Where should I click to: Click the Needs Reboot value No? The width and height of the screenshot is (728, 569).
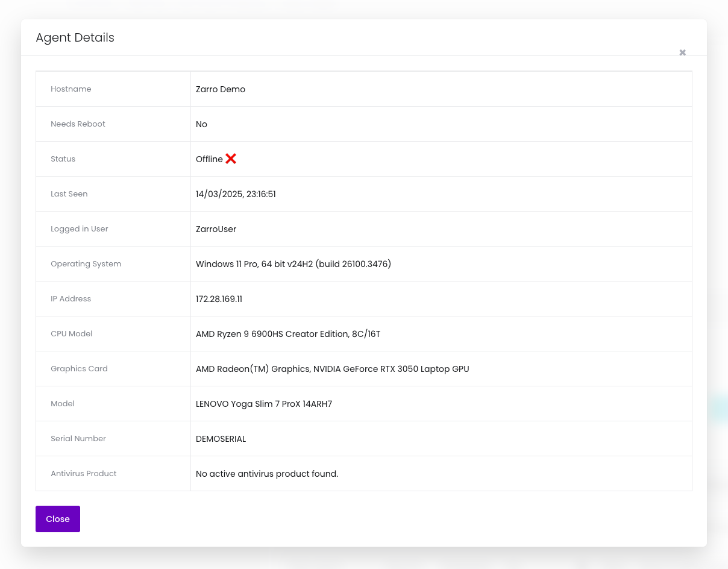[201, 124]
